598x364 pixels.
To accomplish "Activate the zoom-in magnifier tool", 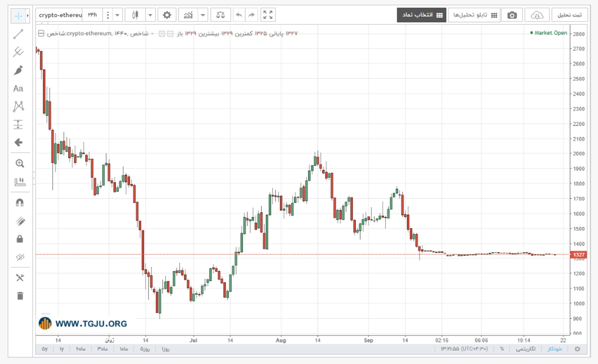I will pos(20,163).
